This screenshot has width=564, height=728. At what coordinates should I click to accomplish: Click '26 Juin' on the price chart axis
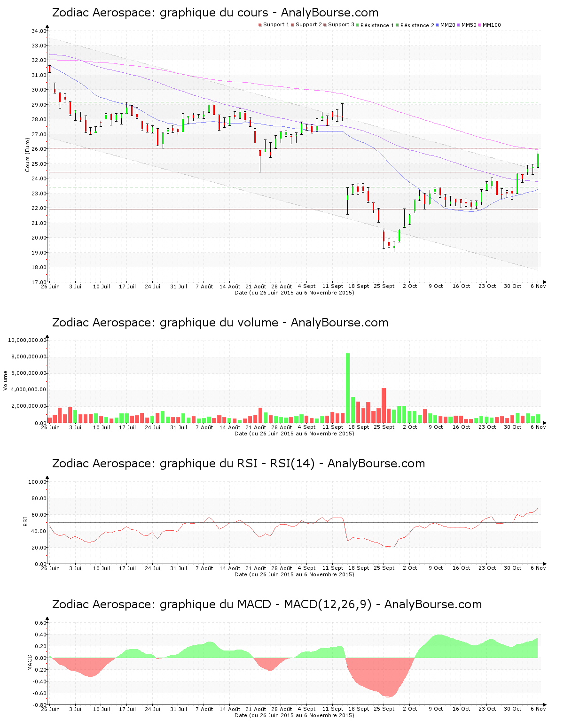[50, 286]
